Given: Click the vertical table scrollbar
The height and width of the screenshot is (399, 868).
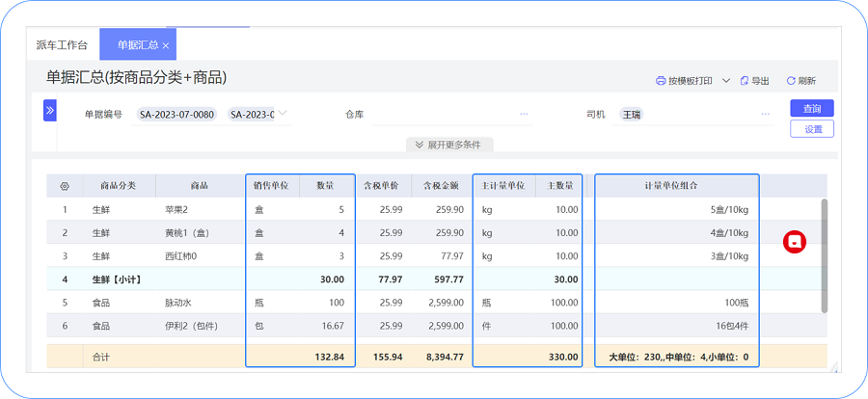Looking at the screenshot, I should tap(824, 255).
